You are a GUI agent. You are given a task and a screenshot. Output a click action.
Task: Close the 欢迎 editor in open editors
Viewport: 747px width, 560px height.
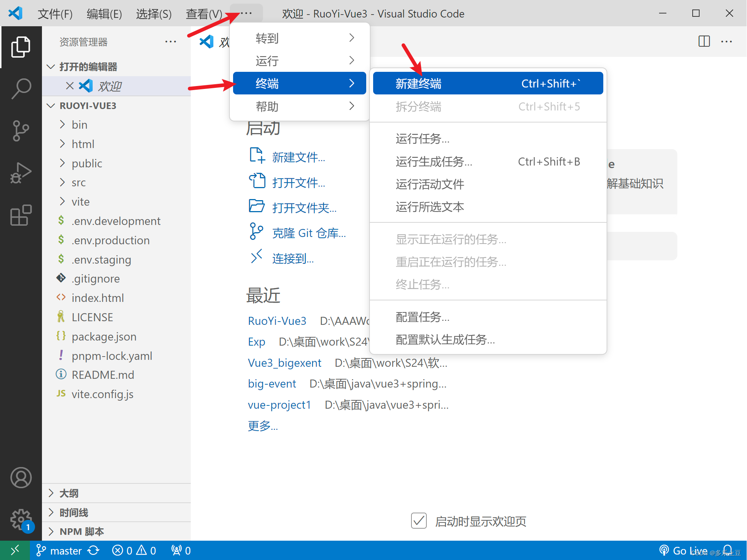click(70, 86)
